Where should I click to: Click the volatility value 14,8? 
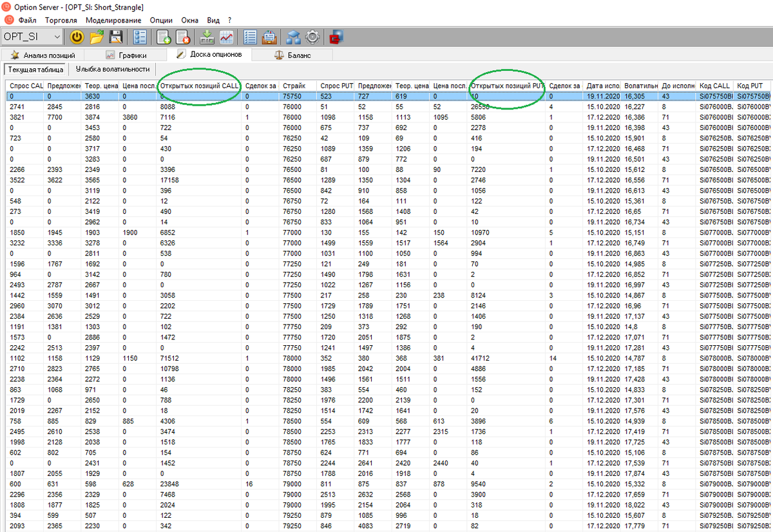click(x=640, y=327)
